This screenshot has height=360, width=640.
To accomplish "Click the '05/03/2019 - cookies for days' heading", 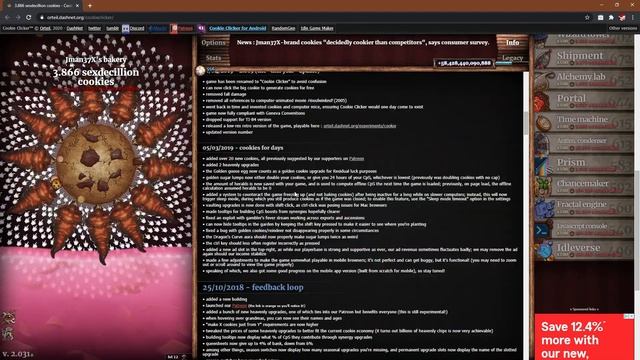I will 243,148.
